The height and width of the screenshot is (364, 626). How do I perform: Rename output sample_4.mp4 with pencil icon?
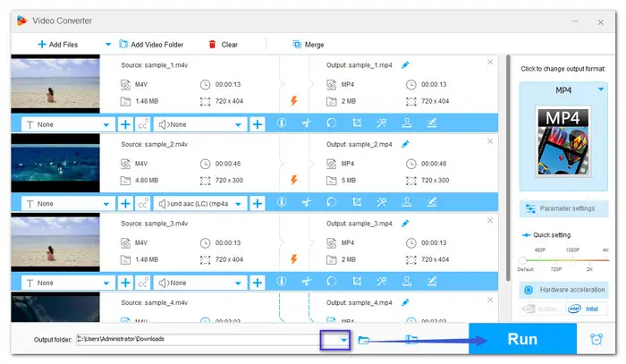pos(405,302)
